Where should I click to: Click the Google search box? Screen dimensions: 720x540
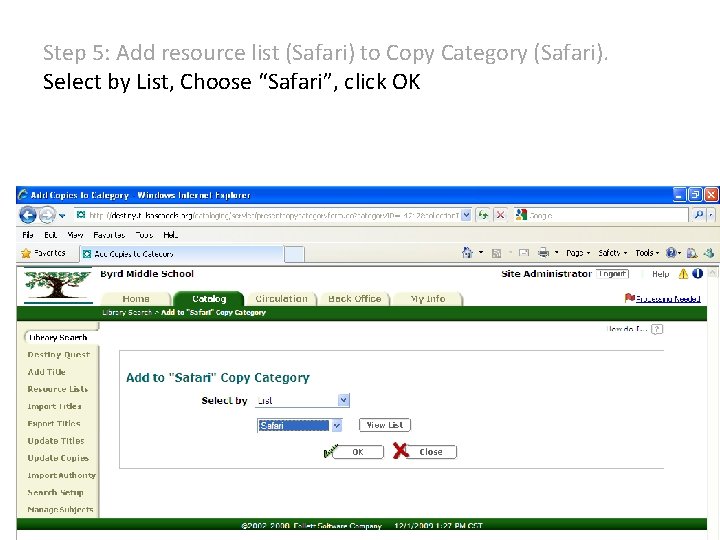click(602, 215)
